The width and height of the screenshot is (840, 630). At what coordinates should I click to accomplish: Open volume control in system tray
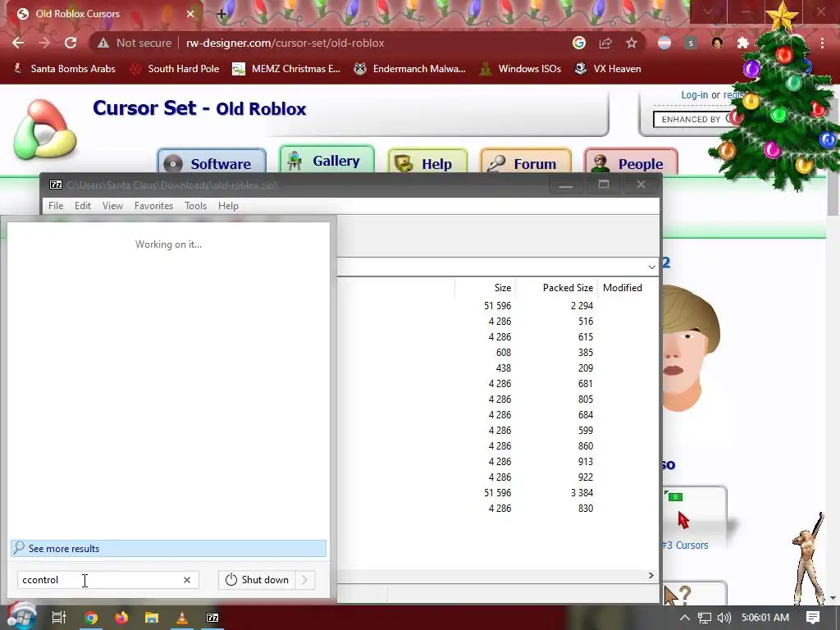pos(724,618)
